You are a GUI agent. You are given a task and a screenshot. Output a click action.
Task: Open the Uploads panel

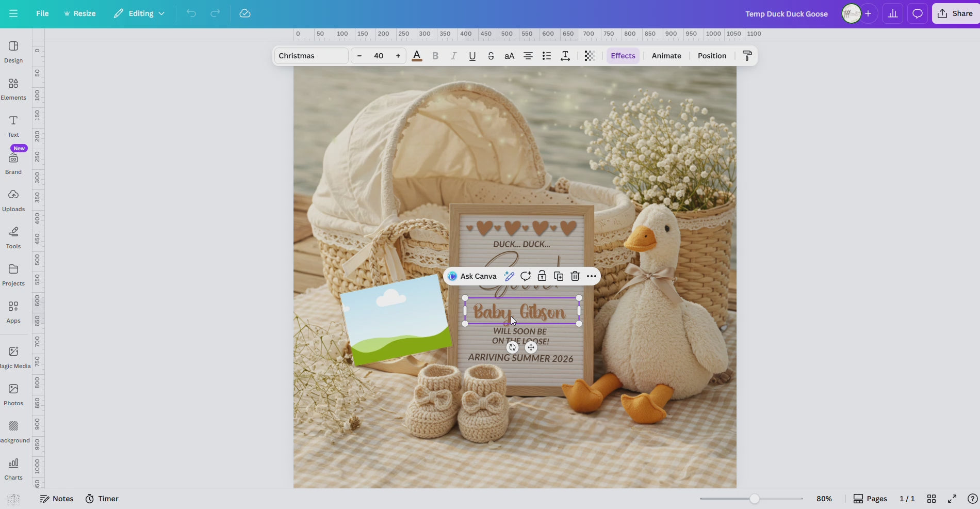pos(13,200)
